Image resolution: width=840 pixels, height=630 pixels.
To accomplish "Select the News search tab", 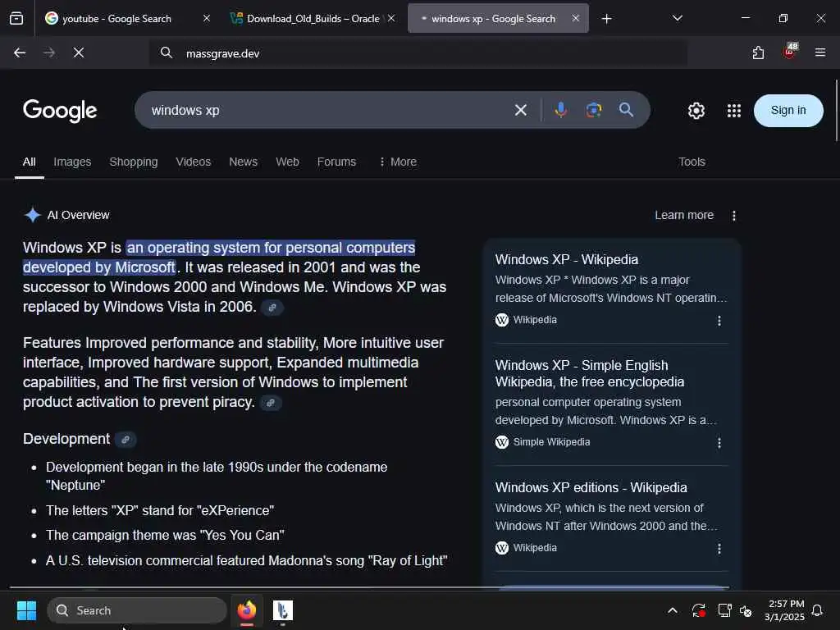I will point(243,162).
